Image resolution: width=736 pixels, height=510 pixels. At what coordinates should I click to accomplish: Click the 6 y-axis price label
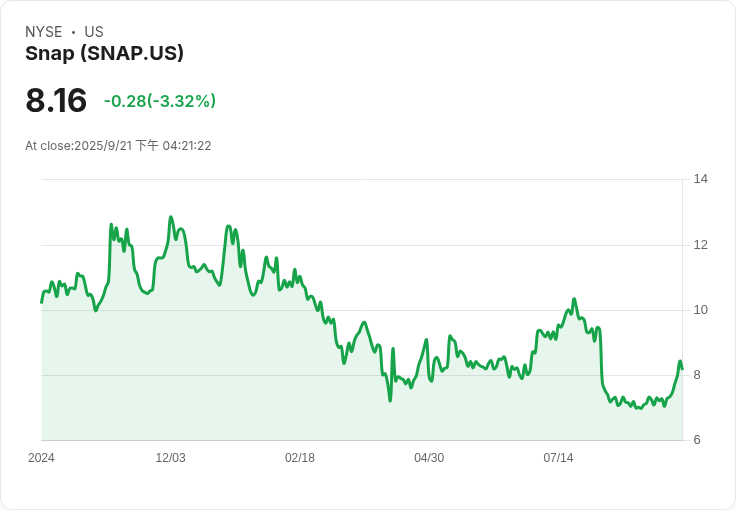697,440
